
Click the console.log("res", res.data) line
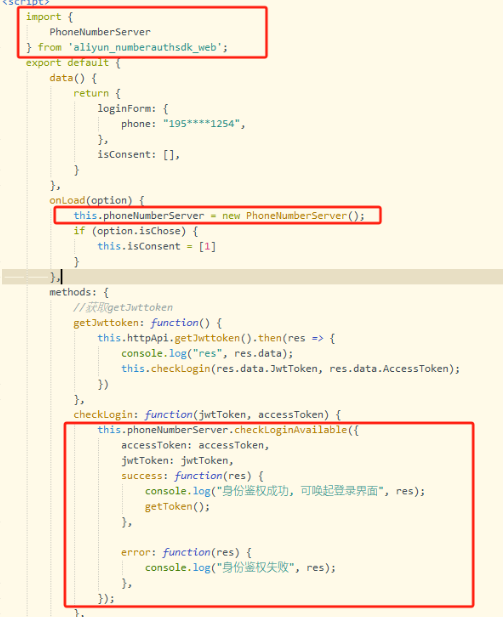click(207, 353)
